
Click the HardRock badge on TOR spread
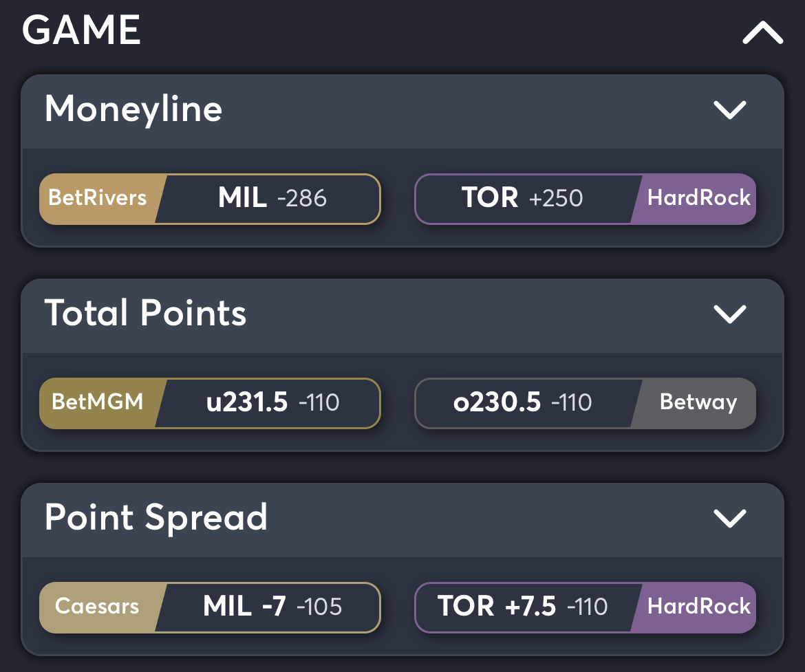[700, 607]
